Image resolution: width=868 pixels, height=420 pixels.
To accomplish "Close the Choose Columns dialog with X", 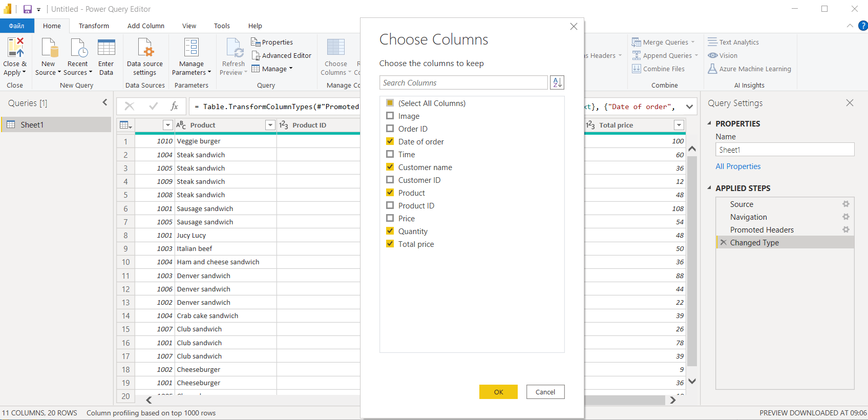I will (x=574, y=27).
